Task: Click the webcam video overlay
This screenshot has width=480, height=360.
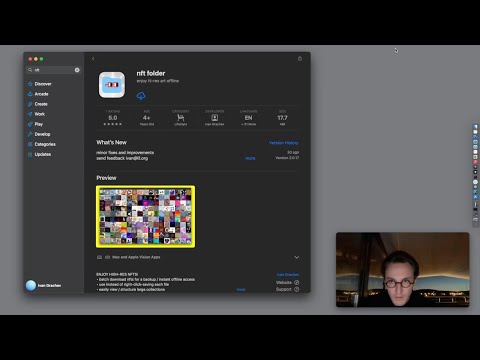Action: (x=403, y=270)
